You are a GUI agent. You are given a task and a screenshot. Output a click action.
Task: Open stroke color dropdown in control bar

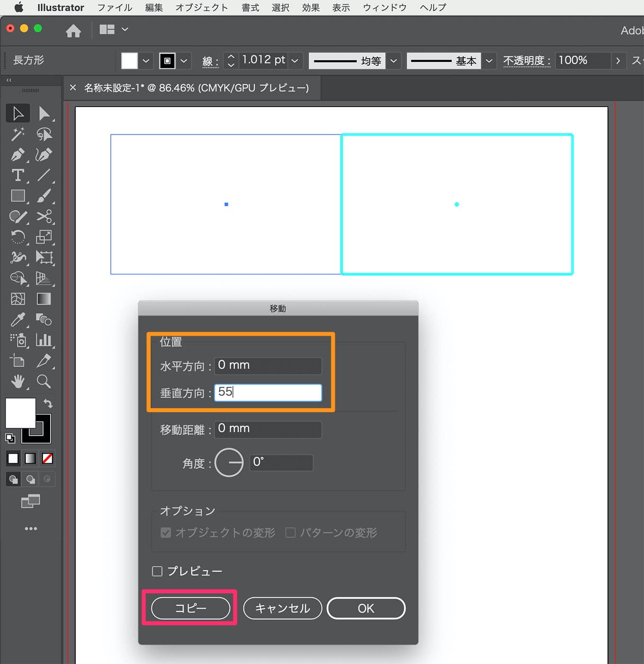tap(184, 61)
